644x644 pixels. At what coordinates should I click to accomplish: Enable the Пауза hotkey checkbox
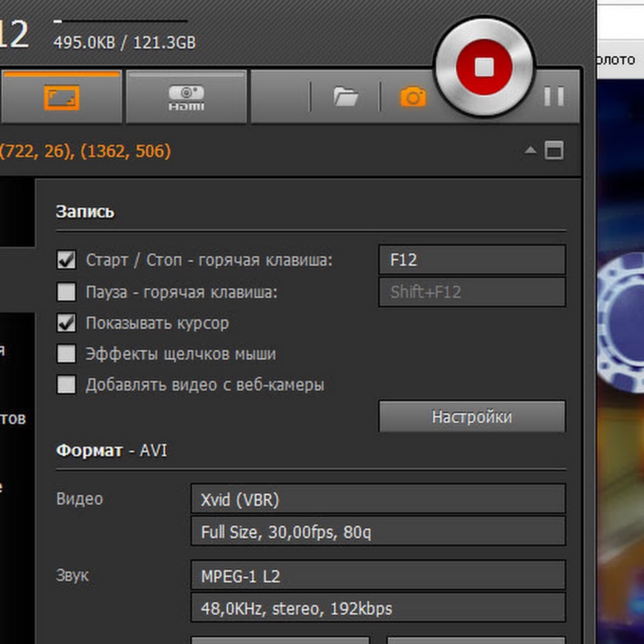[67, 292]
